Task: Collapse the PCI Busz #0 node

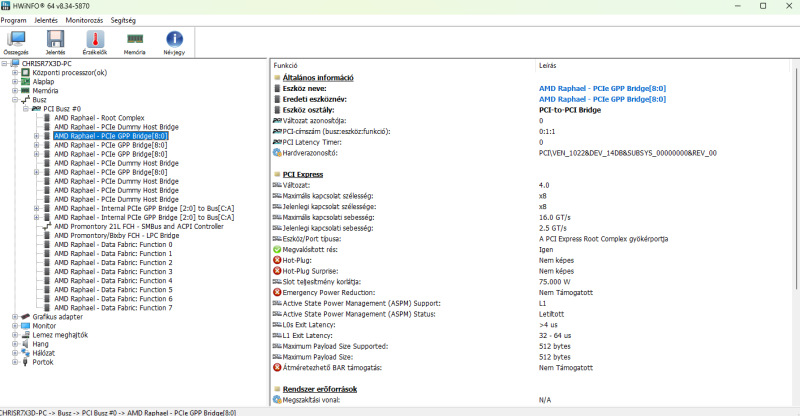Action: tap(26, 109)
